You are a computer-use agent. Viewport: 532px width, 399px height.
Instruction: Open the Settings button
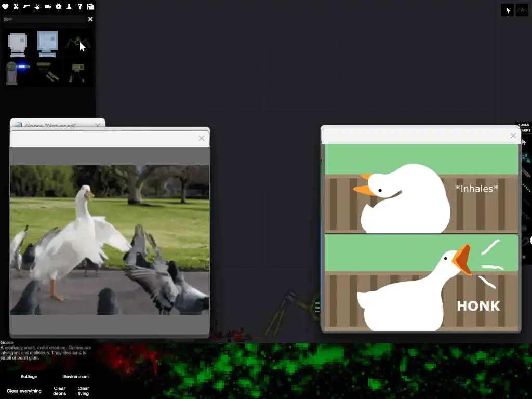[29, 377]
